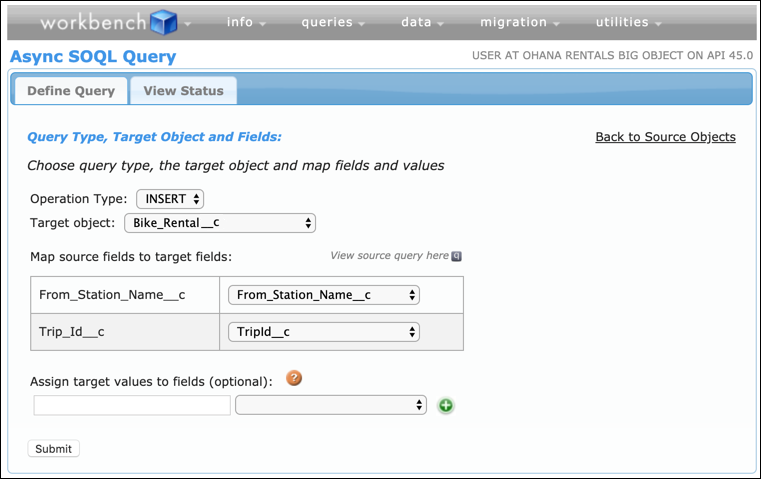
Task: Open the empty assign-target field dropdown
Action: 331,405
